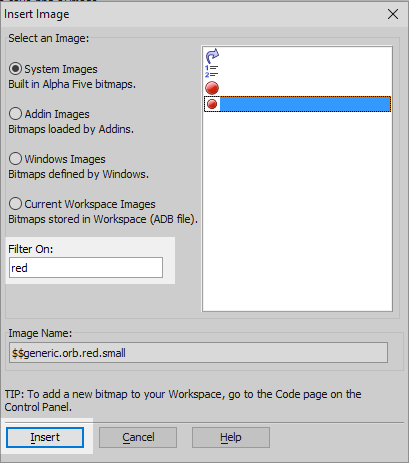Choose the Windows Images radio button
This screenshot has width=409, height=463.
(15, 159)
